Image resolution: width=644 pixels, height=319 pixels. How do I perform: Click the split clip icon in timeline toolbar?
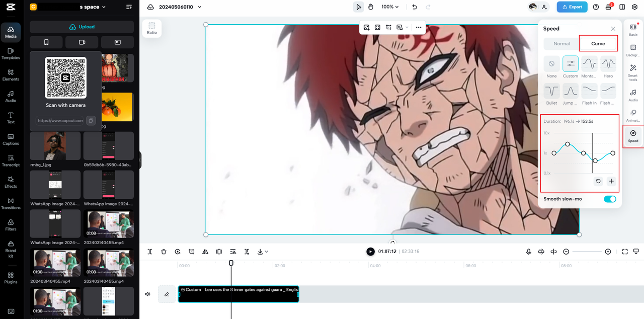tap(150, 252)
